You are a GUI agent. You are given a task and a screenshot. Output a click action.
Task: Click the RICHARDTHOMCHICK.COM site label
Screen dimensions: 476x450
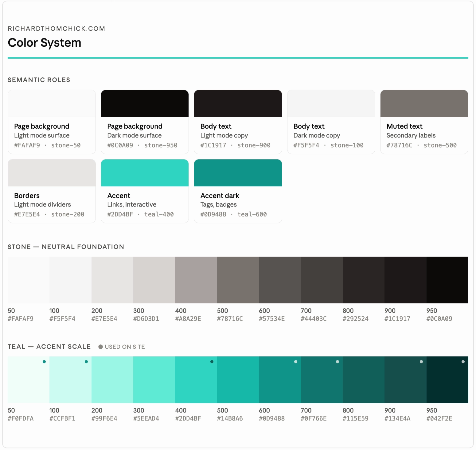click(x=57, y=29)
